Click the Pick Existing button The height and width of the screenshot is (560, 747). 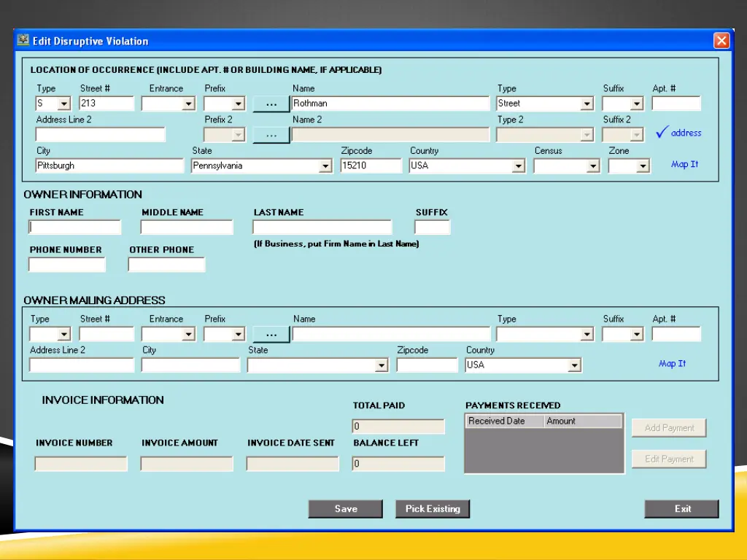coord(433,509)
